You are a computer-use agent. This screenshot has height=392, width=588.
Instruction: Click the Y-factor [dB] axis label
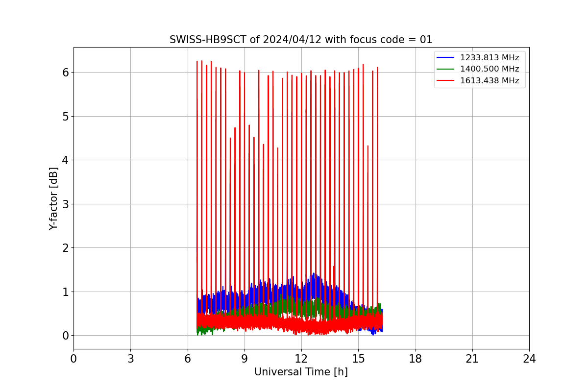(54, 198)
